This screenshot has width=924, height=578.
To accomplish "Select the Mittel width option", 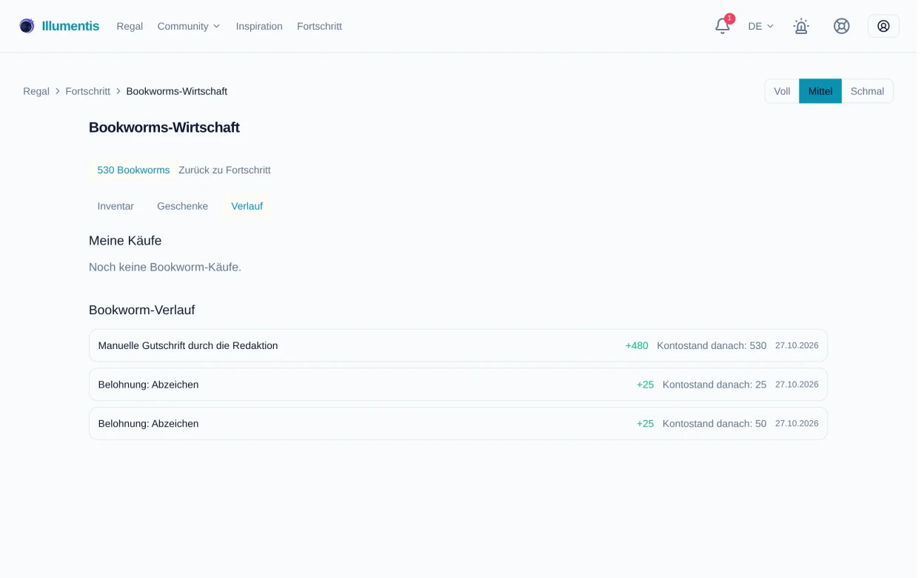I will coord(820,91).
